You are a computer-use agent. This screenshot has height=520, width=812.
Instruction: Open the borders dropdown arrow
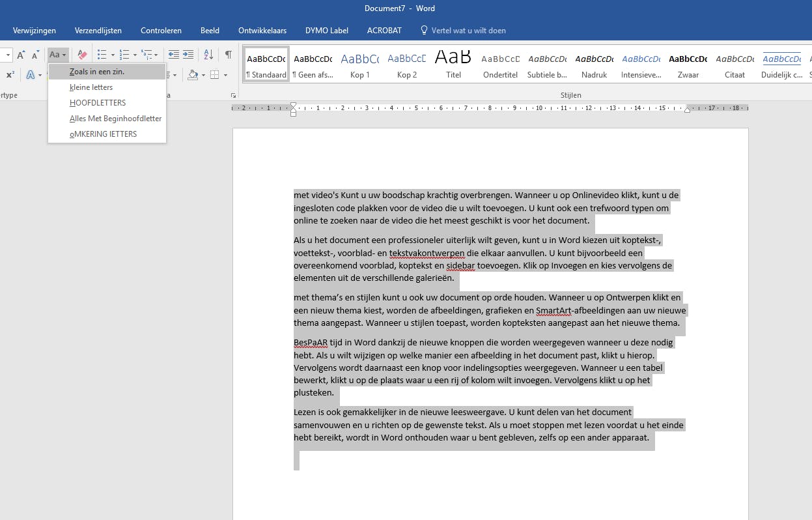pos(225,76)
